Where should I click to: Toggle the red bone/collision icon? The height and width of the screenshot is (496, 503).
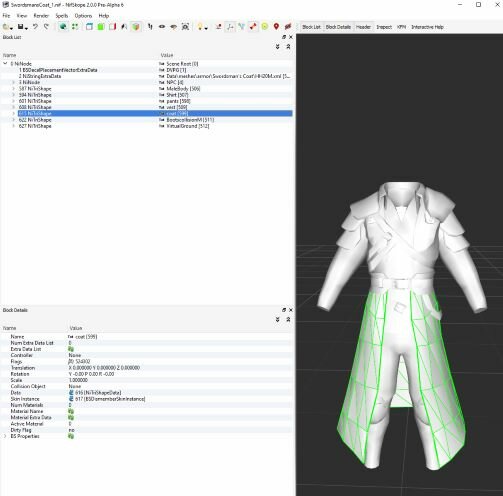point(253,27)
